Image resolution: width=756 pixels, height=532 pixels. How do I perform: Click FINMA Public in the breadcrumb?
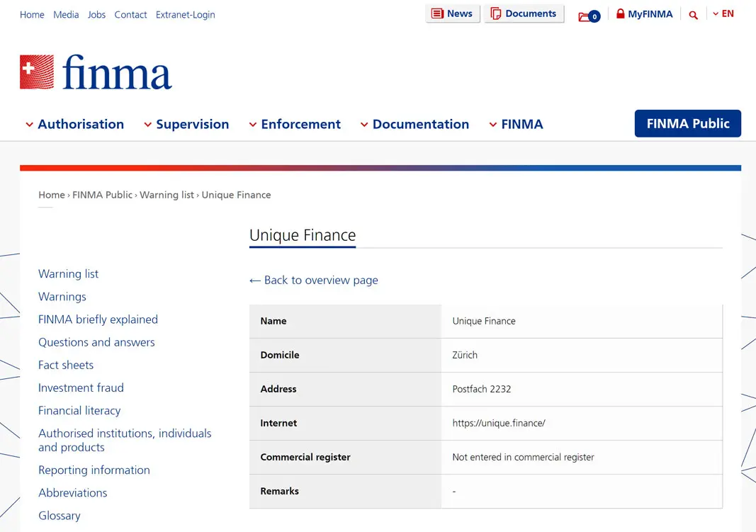[102, 196]
